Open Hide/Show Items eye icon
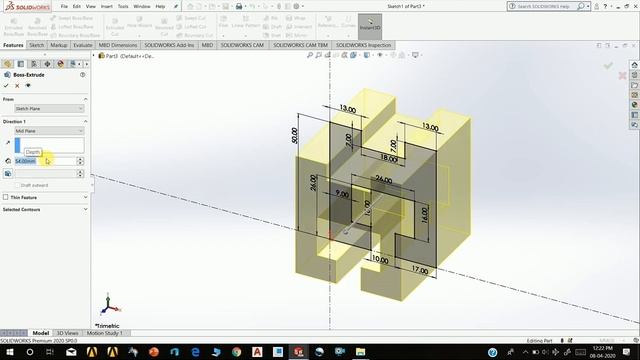 (x=380, y=55)
